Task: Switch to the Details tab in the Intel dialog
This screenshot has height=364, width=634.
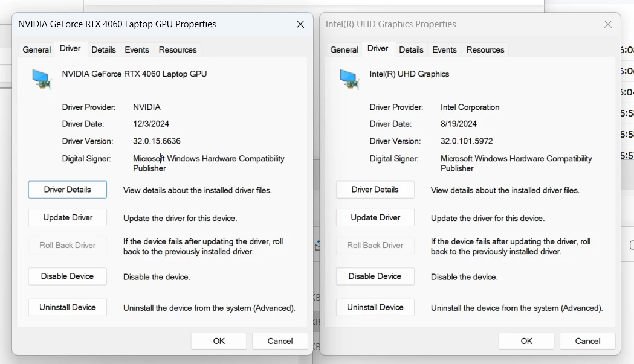Action: pos(411,49)
